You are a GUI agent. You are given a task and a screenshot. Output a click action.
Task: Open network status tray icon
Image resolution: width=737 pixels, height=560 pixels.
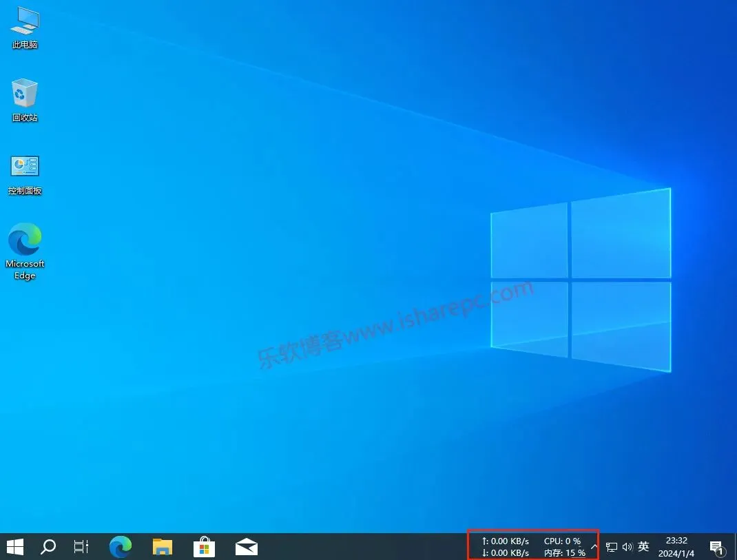612,547
